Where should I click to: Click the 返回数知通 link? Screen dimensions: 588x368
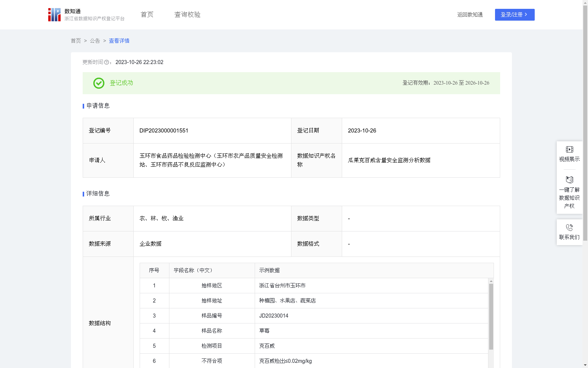click(x=470, y=15)
